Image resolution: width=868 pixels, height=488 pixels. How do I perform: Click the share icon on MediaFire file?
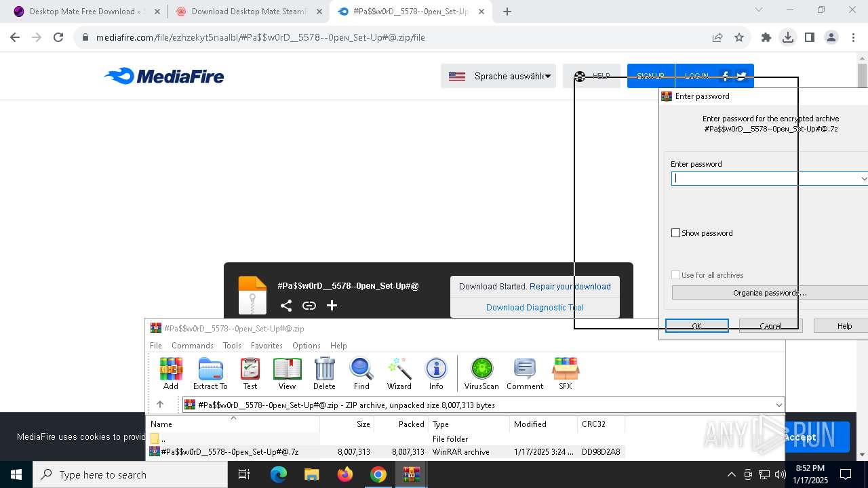pos(286,306)
